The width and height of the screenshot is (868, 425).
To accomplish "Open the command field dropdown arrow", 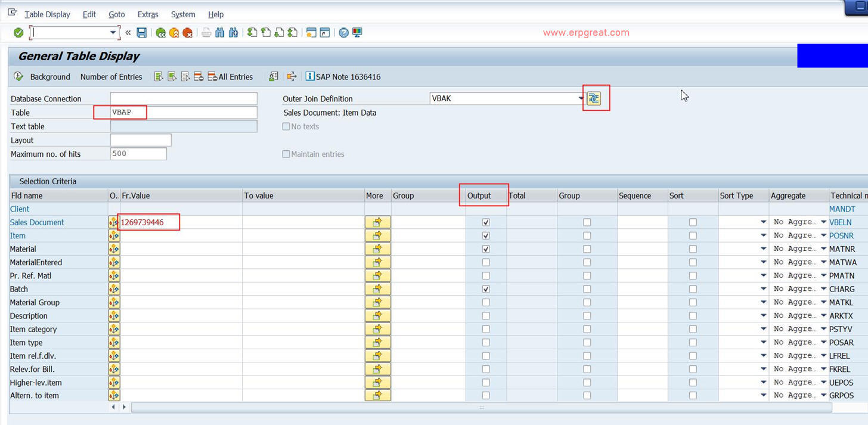I will (x=113, y=33).
